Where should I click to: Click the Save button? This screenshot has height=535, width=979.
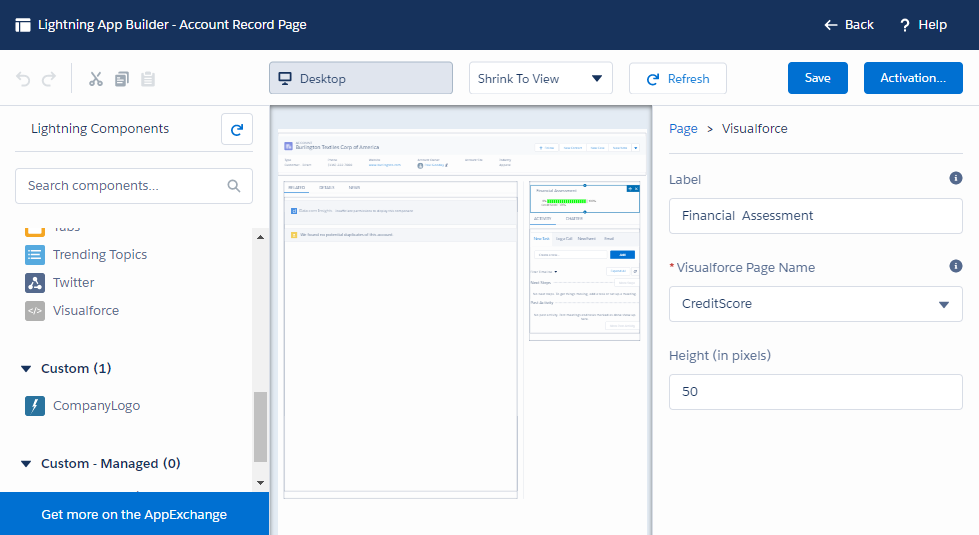pos(817,78)
